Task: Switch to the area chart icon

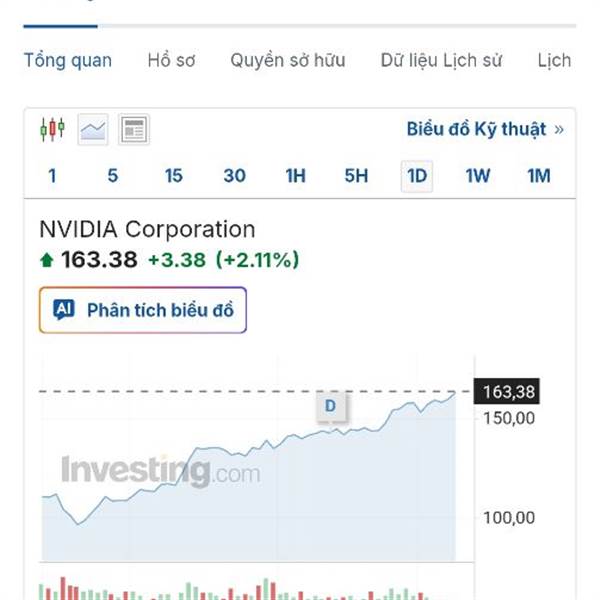Action: click(93, 129)
